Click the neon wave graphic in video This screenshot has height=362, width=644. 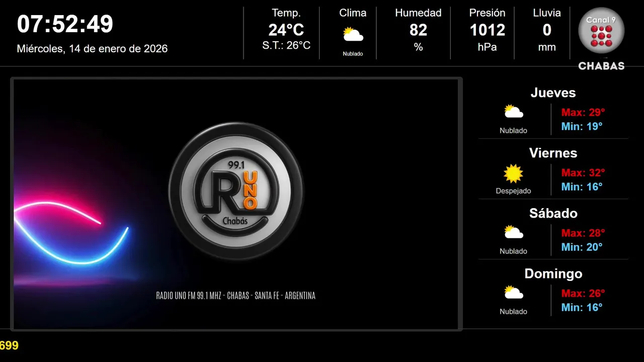pyautogui.click(x=70, y=233)
